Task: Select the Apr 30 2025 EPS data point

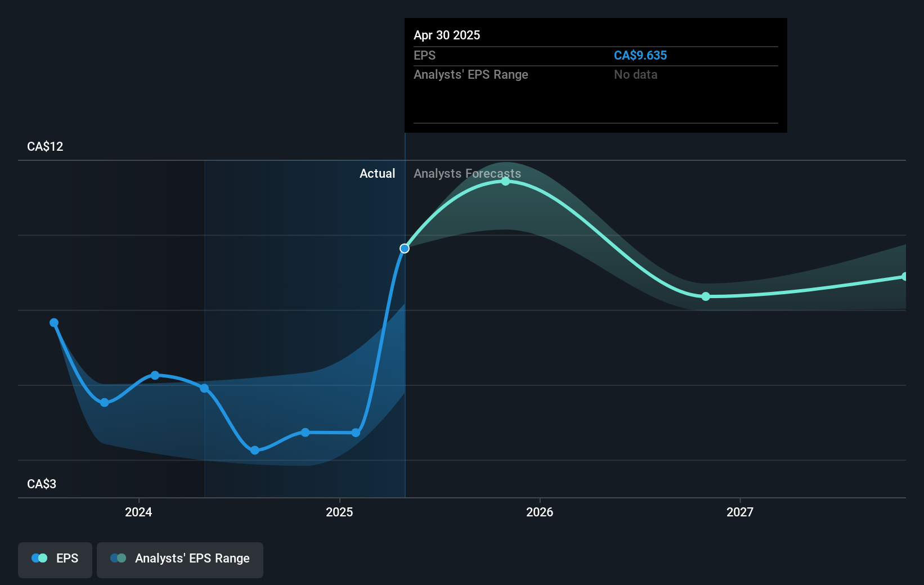Action: [x=405, y=248]
